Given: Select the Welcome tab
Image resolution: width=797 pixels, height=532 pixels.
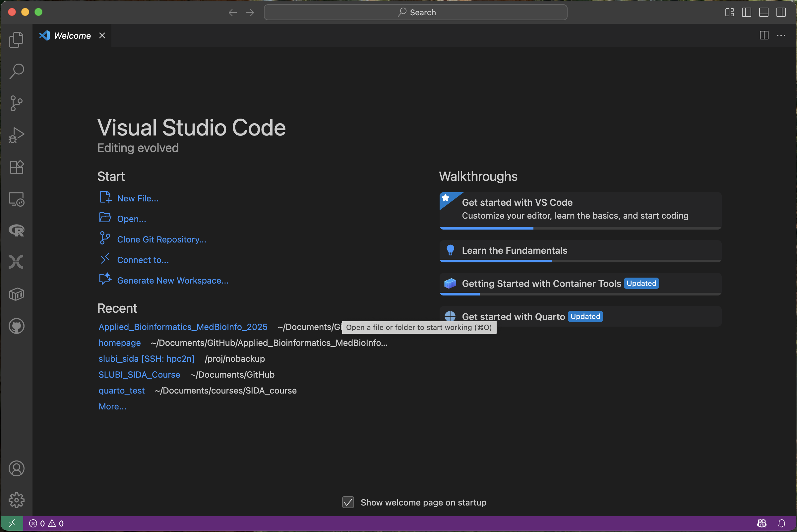Looking at the screenshot, I should [x=72, y=36].
